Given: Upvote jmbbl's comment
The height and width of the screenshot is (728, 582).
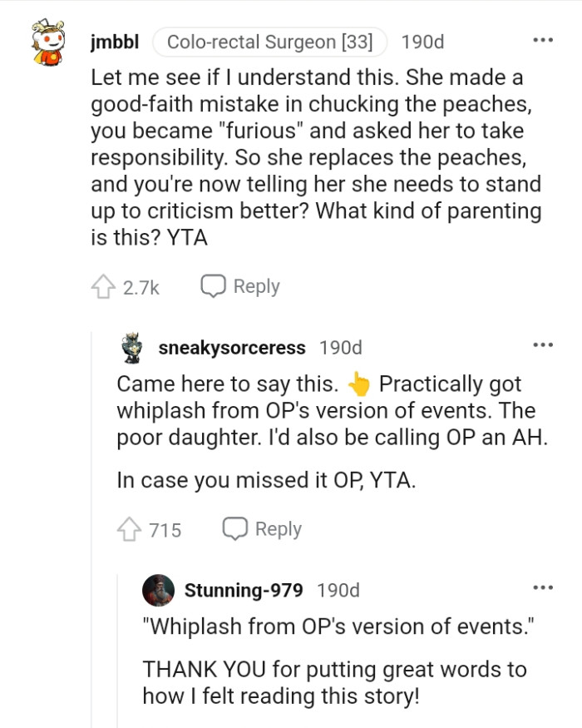Looking at the screenshot, I should pos(103,286).
